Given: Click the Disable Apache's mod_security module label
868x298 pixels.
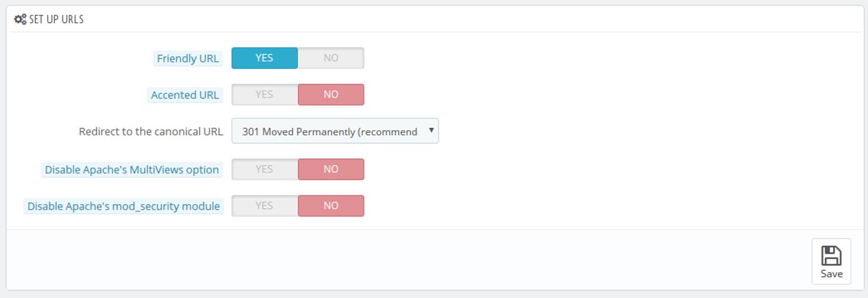Looking at the screenshot, I should [123, 206].
